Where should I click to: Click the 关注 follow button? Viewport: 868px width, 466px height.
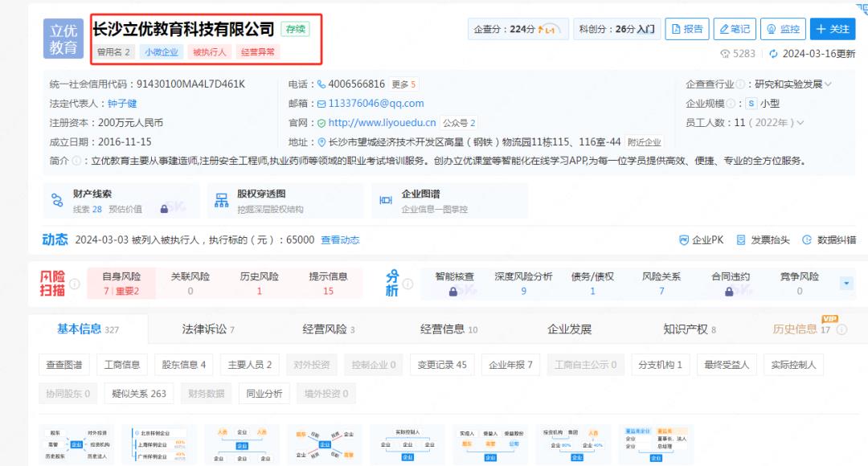[x=833, y=30]
